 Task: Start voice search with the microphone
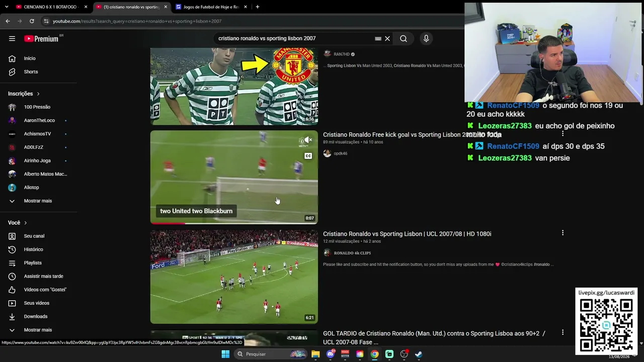click(426, 39)
